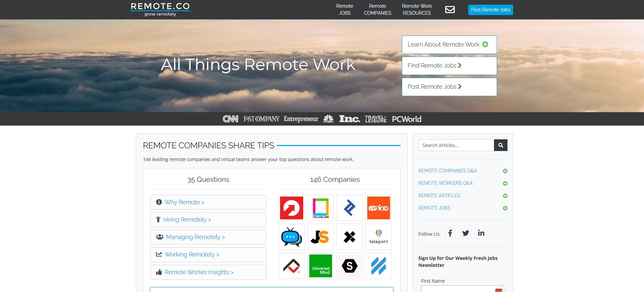The height and width of the screenshot is (292, 644).
Task: Open the Twitter follow icon
Action: [x=466, y=233]
